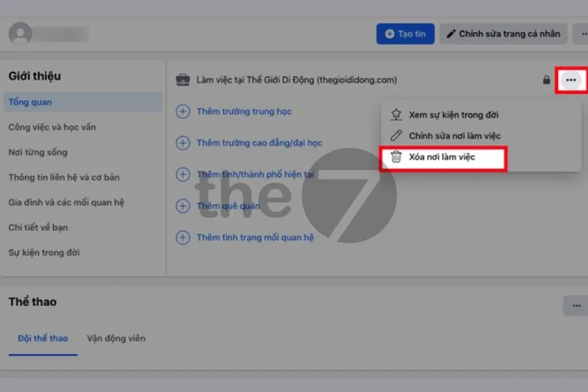Click Thêm trường trung học link

(x=244, y=111)
